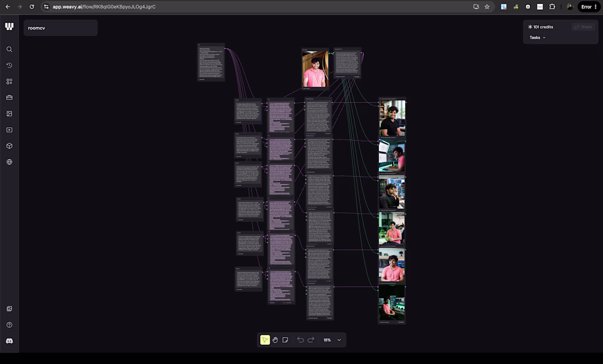Open image models icon in the sidebar
This screenshot has width=603, height=364.
click(x=9, y=114)
